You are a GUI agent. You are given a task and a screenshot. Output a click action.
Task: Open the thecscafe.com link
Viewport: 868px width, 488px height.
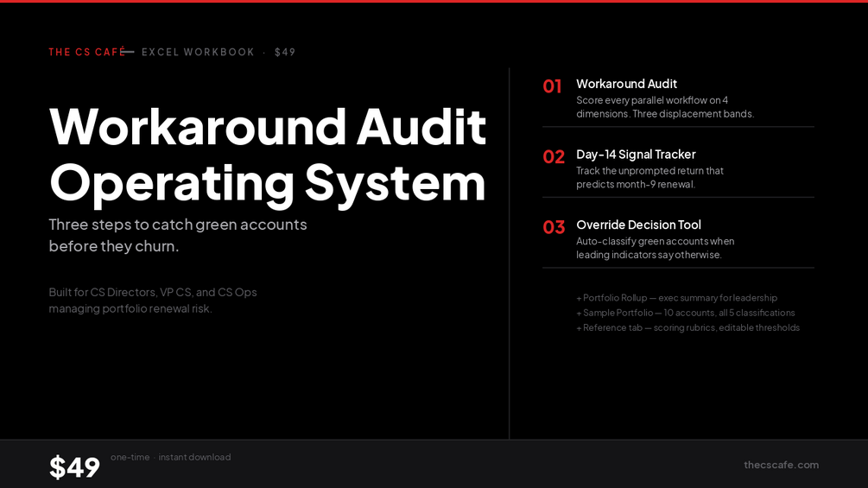[x=781, y=465]
